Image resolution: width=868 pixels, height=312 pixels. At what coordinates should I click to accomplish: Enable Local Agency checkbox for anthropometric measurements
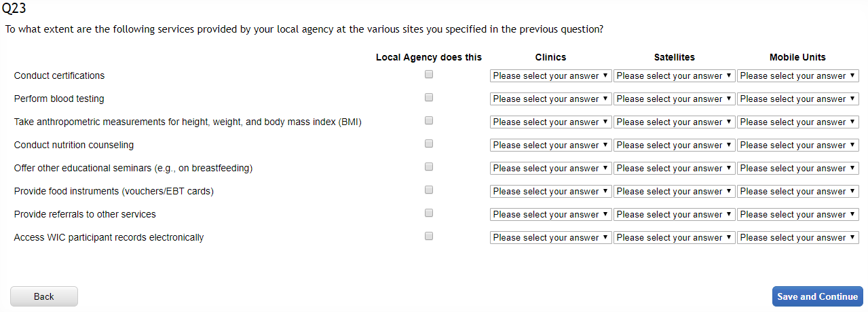(429, 121)
